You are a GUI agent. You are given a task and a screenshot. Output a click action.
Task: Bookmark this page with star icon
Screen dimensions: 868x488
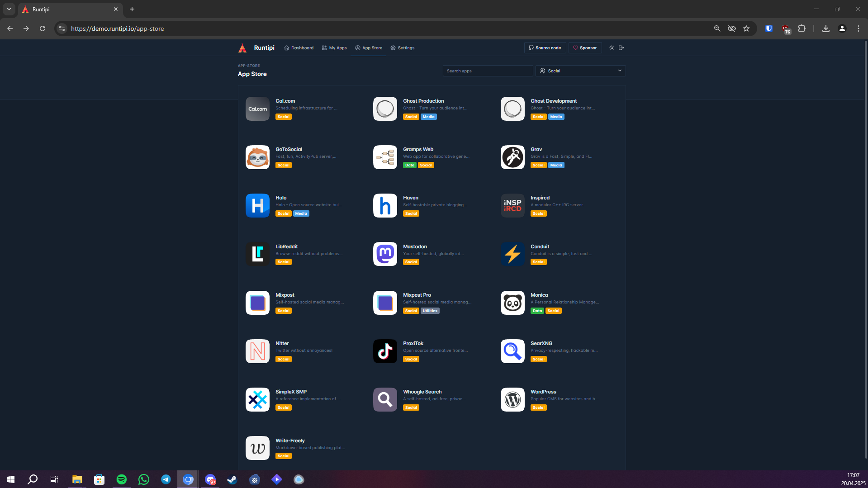tap(746, 28)
